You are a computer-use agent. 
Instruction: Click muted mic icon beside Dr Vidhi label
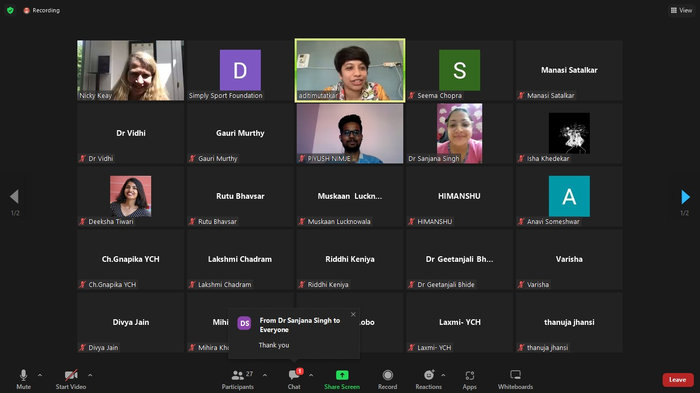point(83,158)
